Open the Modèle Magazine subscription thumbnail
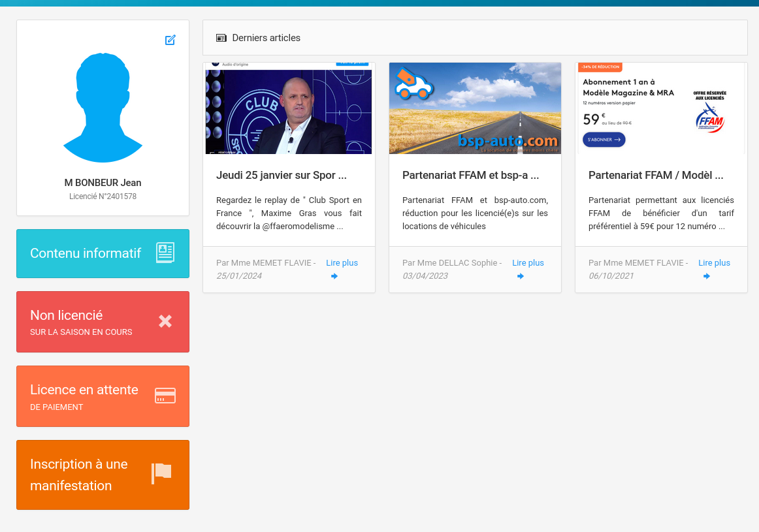This screenshot has height=532, width=759. point(661,108)
